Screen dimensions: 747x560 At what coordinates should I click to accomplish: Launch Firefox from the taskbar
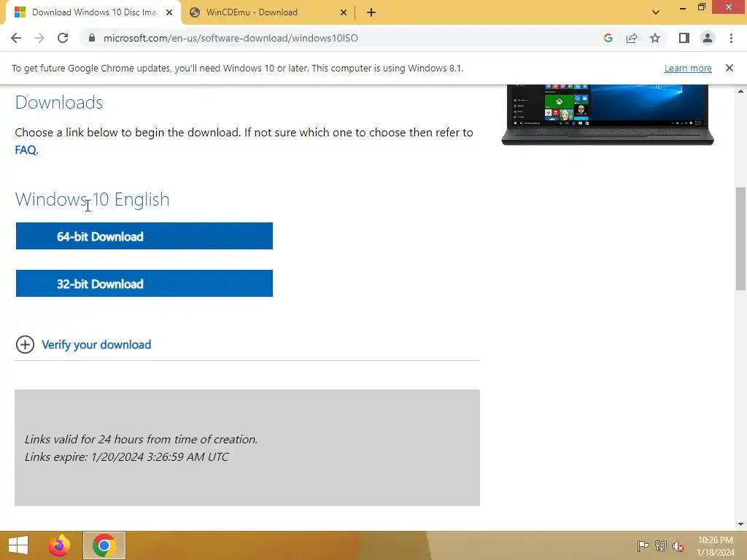59,545
